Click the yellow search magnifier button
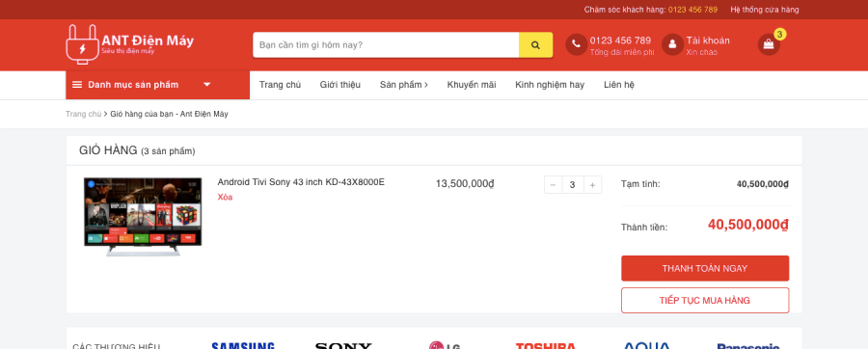This screenshot has width=868, height=349. 535,44
